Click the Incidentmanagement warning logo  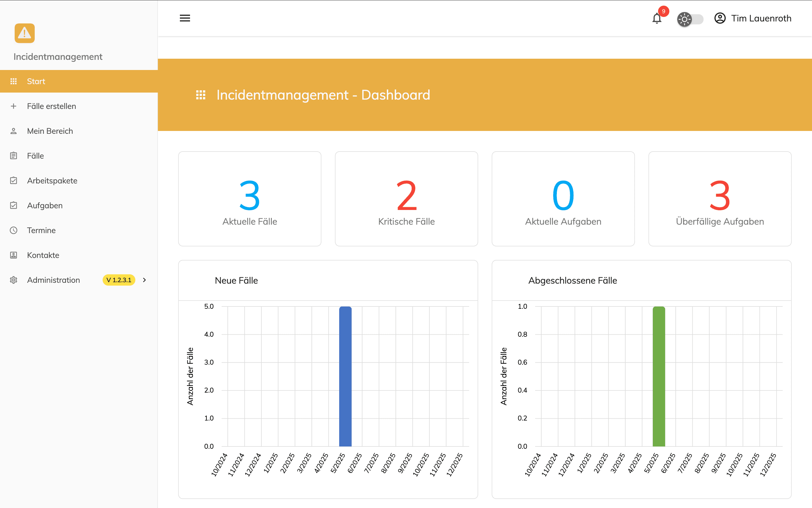[x=25, y=33]
